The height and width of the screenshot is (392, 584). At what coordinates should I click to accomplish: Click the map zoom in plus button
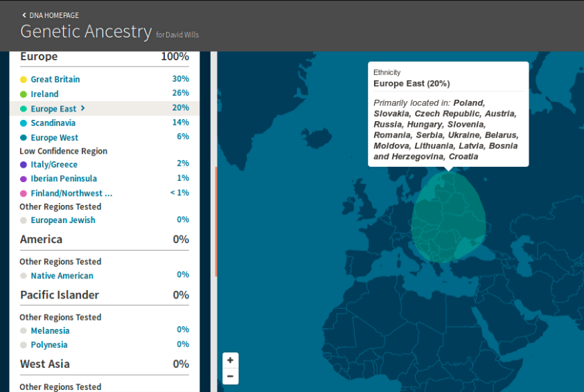coord(230,360)
